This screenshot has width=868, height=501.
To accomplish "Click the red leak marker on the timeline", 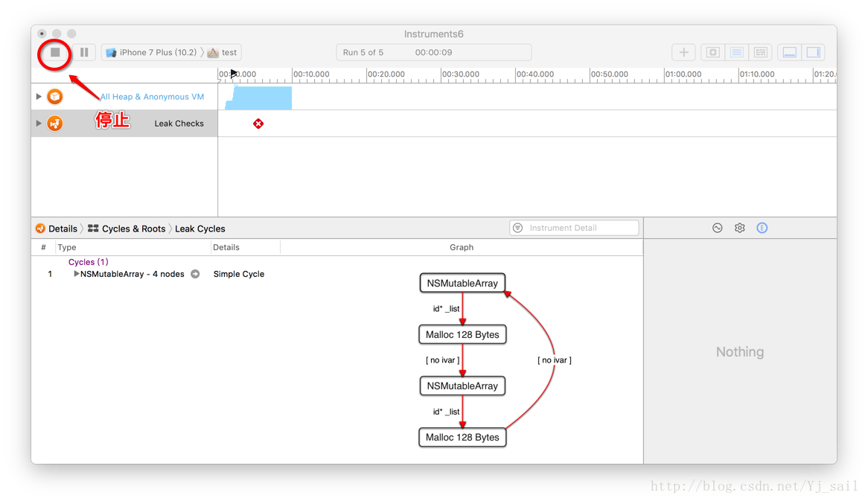I will pos(258,124).
